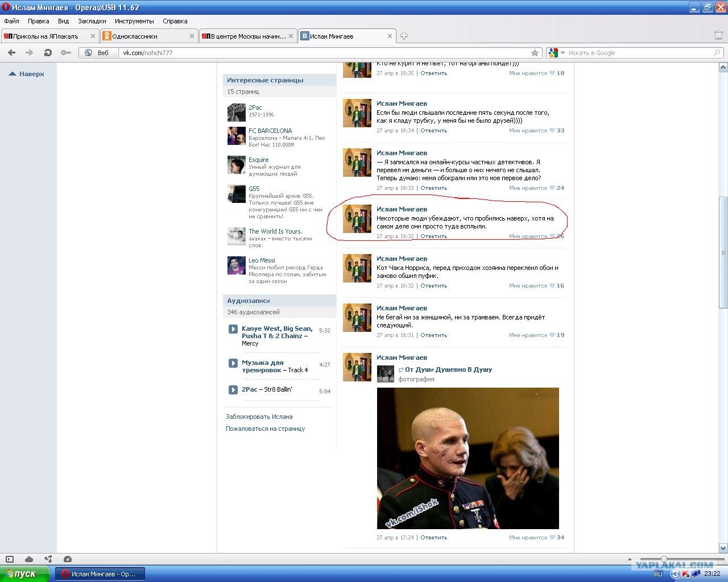Open the Google search engine dropdown
This screenshot has width=728, height=582.
pyautogui.click(x=556, y=52)
